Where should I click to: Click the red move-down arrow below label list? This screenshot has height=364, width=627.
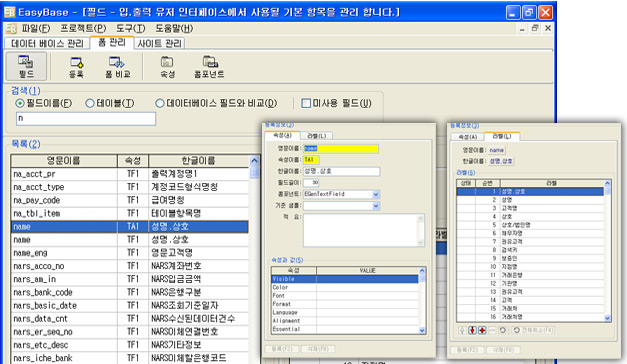coord(472,330)
